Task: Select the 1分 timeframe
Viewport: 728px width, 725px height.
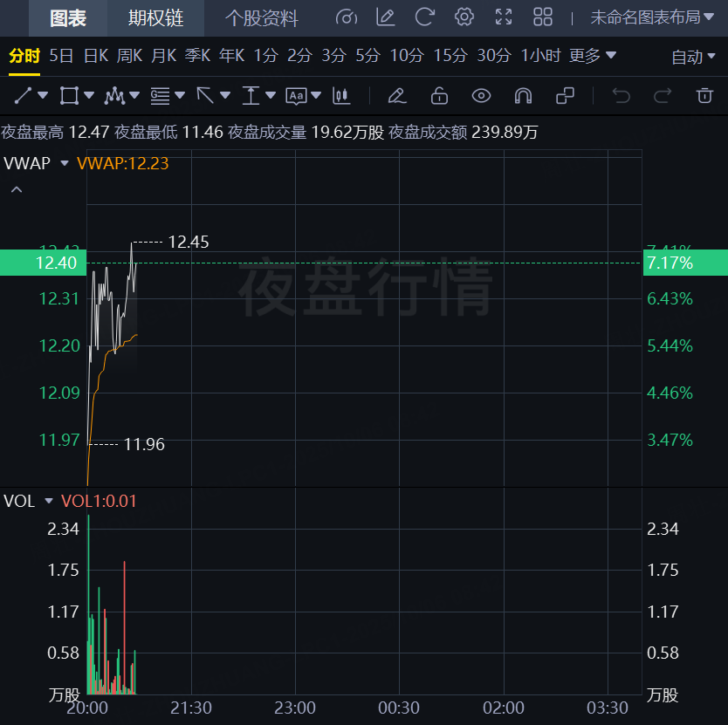Action: 266,56
